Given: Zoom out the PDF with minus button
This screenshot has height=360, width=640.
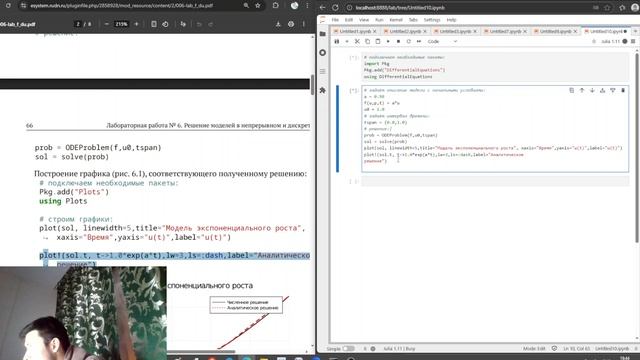Looking at the screenshot, I should coord(107,24).
